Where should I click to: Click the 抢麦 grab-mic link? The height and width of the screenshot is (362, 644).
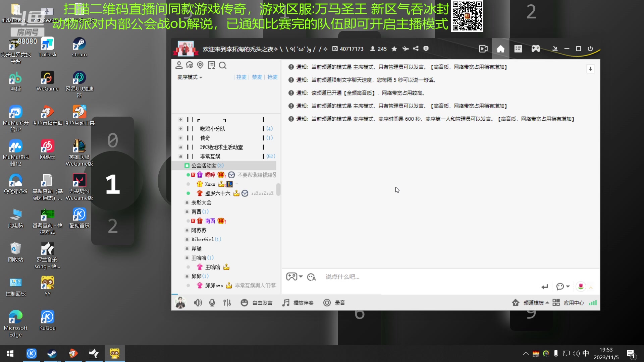(272, 77)
